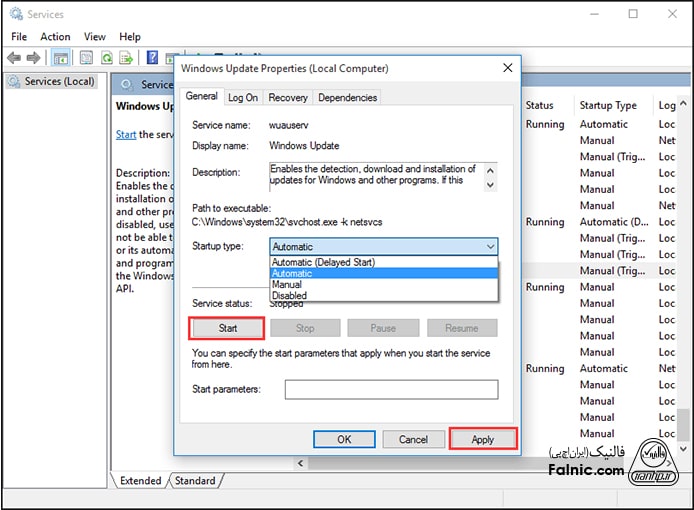
Task: Click the Back arrow toolbar icon
Action: (x=15, y=58)
